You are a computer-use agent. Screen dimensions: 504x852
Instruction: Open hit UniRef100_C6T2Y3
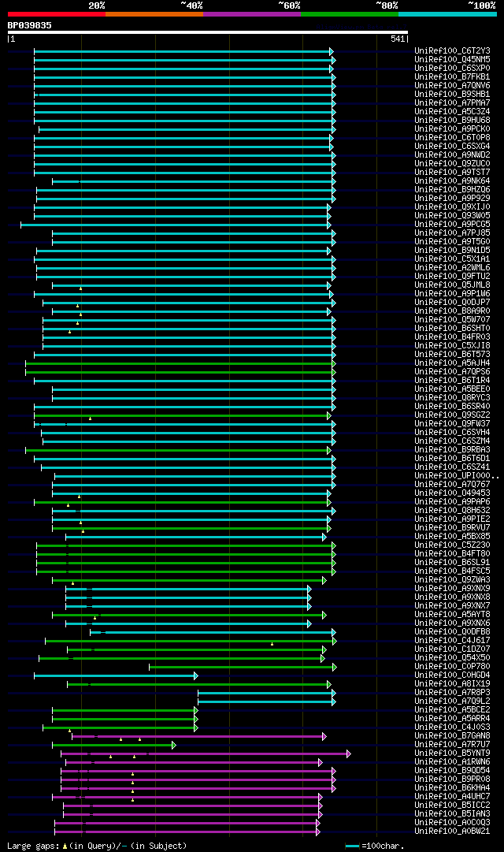[452, 51]
